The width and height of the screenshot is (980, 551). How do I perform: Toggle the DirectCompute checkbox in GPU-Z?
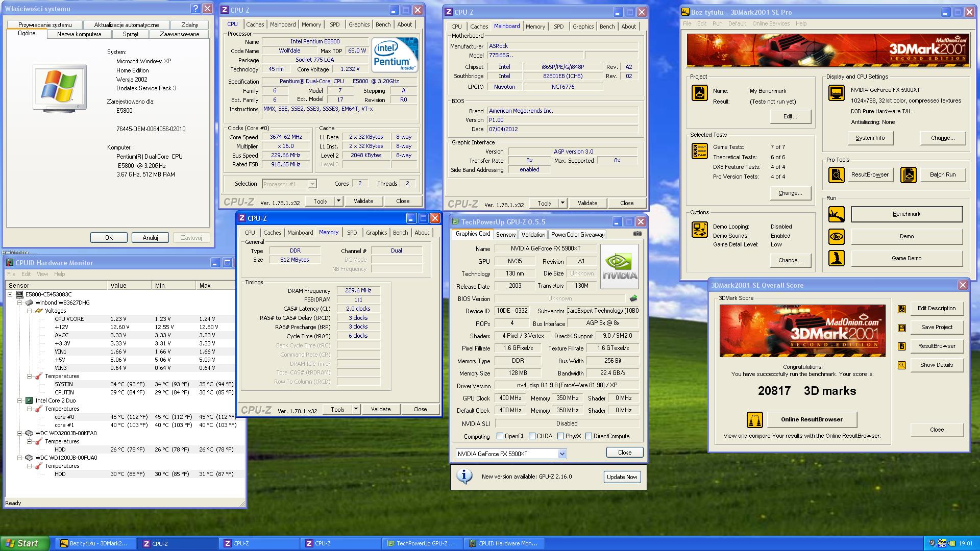(x=589, y=436)
